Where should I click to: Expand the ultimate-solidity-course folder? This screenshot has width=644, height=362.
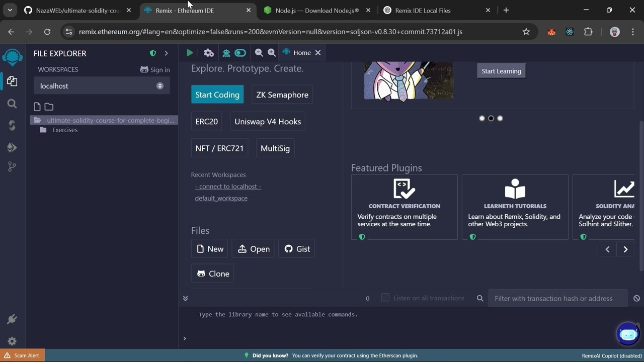[x=104, y=120]
